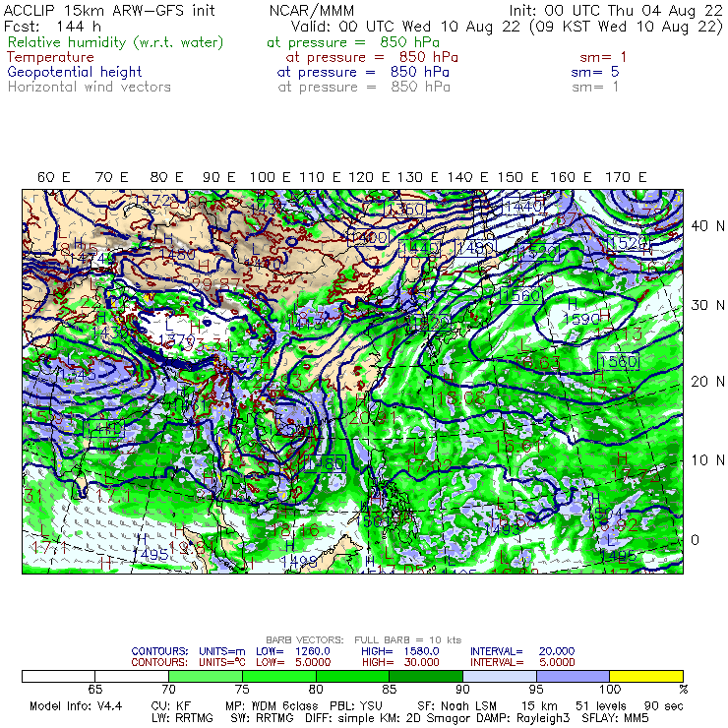Viewport: 728px width, 728px height.
Task: Click the '100 E' longitude label
Action: [271, 177]
